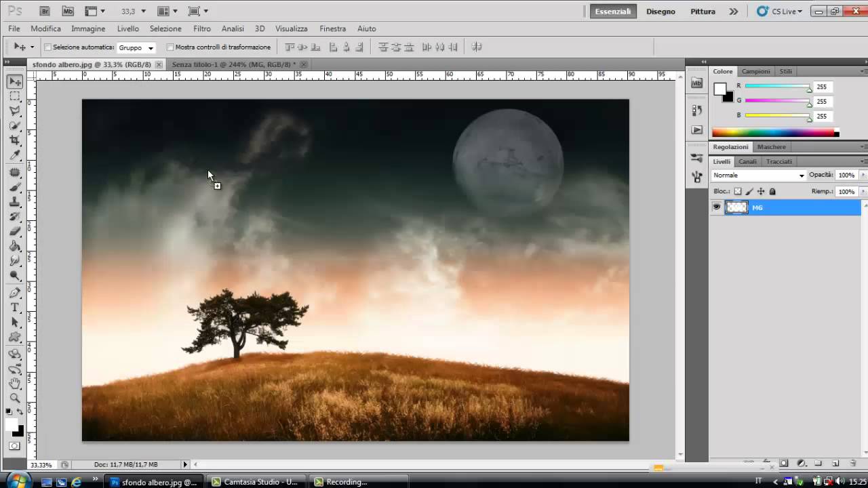Toggle lock position icon
868x488 pixels.
click(x=761, y=192)
